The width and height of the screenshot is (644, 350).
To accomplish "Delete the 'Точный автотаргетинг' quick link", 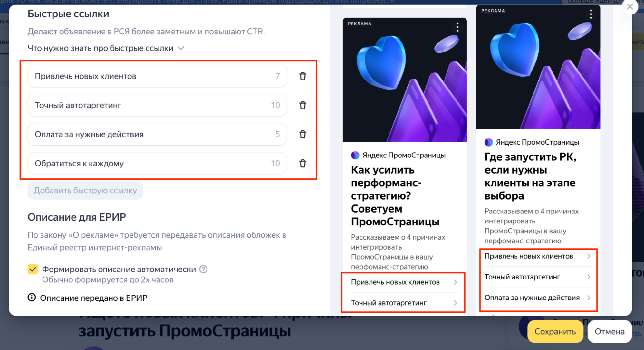I will 303,105.
